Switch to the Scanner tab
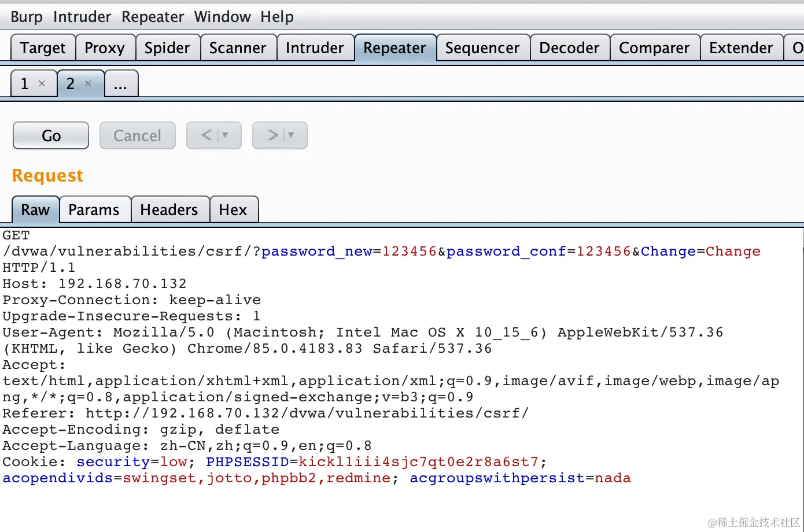 (x=238, y=47)
